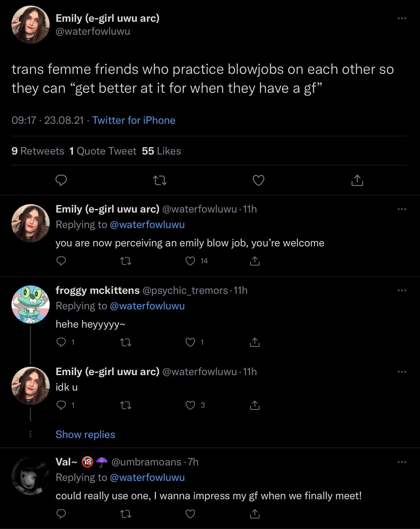Open more options on 'idk u' reply
The height and width of the screenshot is (529, 420).
click(402, 372)
